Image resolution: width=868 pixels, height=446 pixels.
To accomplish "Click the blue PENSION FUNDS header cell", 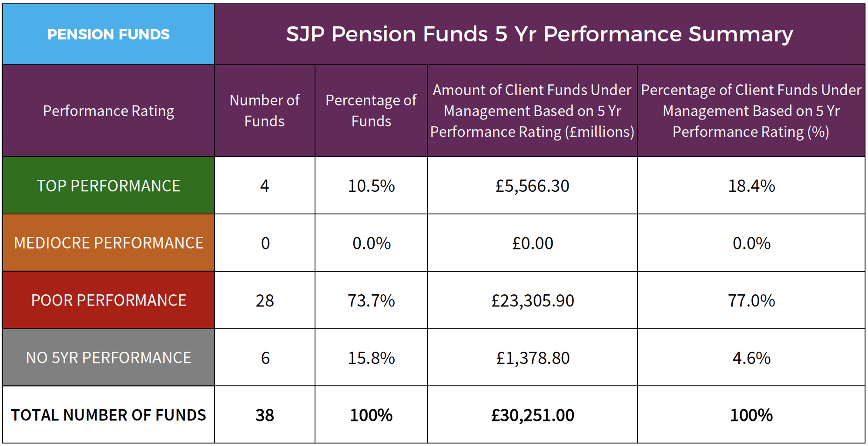I will pyautogui.click(x=108, y=34).
